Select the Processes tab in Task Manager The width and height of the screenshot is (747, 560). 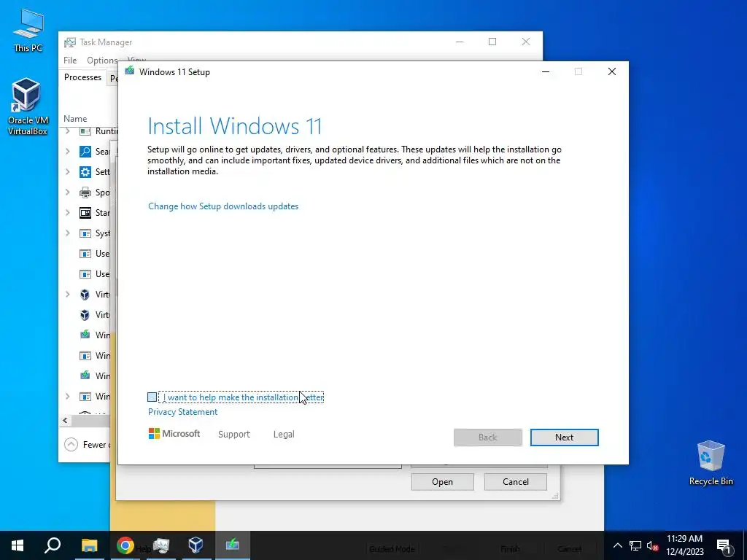[x=83, y=77]
